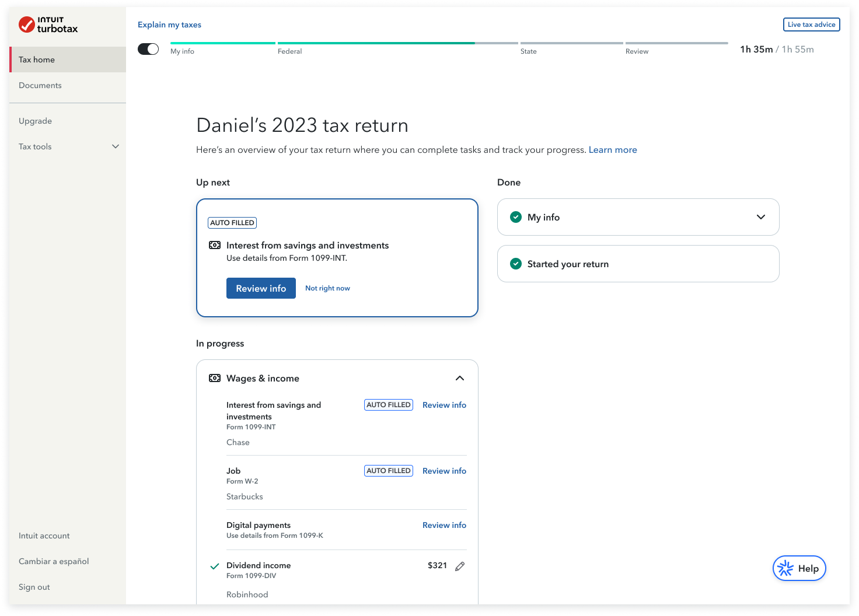Edit Dividend income with the pencil icon

click(x=460, y=566)
